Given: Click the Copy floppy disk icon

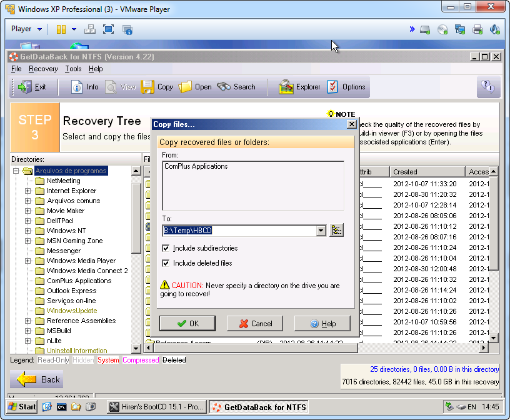Looking at the screenshot, I should point(147,87).
